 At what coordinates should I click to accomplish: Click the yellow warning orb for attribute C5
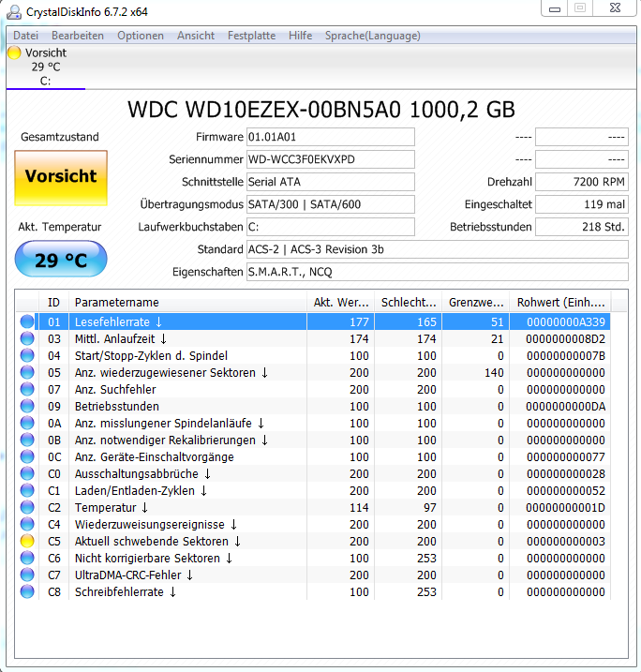[x=27, y=541]
